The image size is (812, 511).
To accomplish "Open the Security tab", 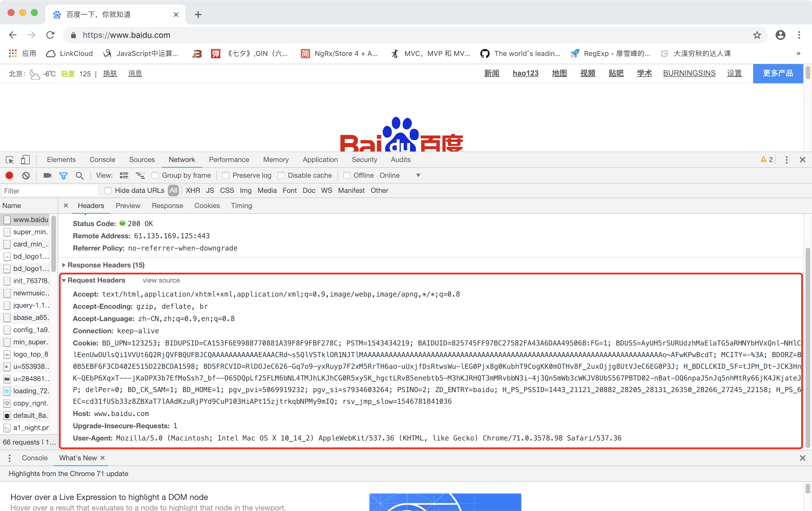I will 364,159.
